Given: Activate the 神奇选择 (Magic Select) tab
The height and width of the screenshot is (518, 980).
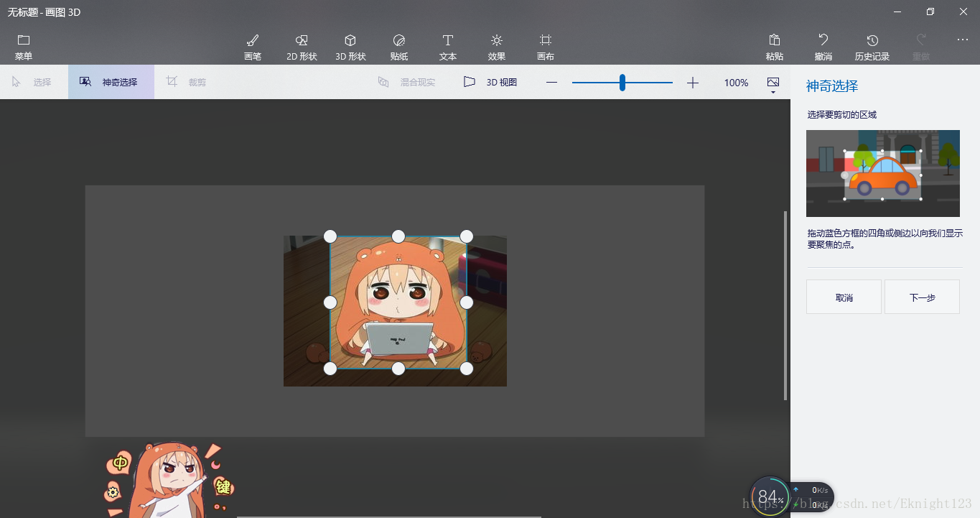Looking at the screenshot, I should (111, 82).
